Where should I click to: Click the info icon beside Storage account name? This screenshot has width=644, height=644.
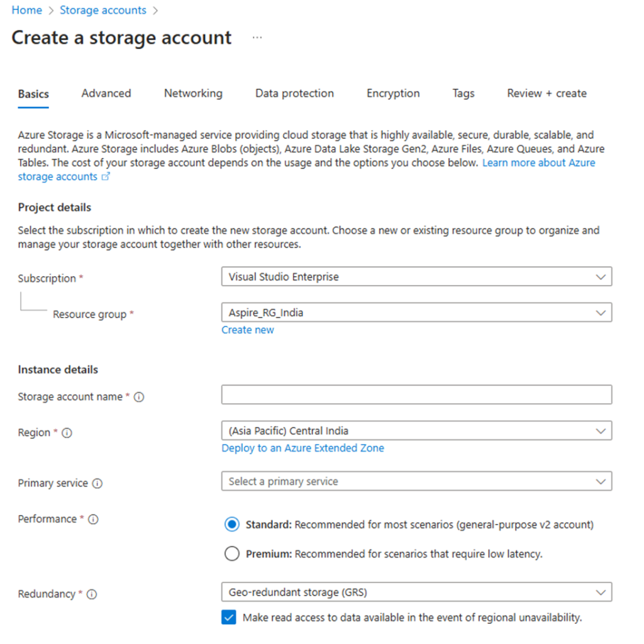pyautogui.click(x=140, y=397)
